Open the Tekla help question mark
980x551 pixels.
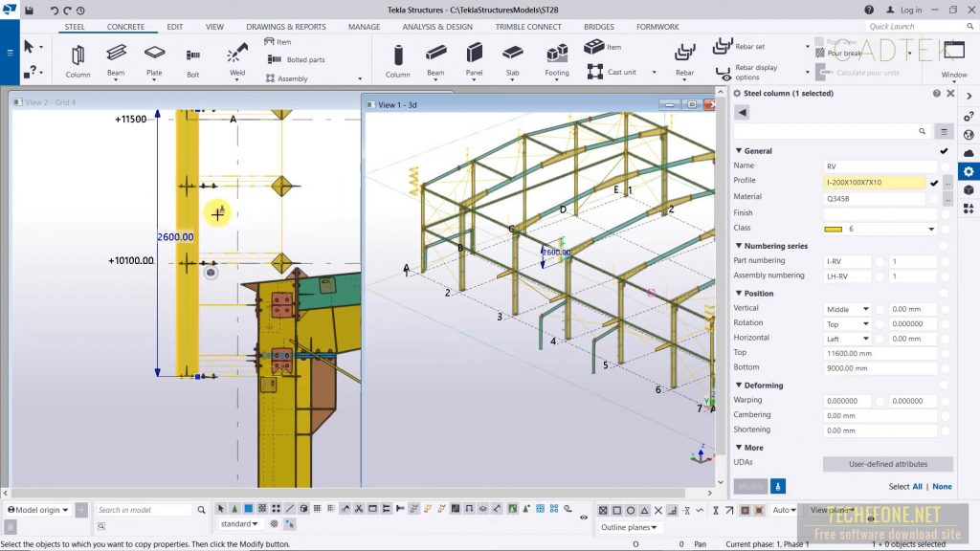click(869, 10)
